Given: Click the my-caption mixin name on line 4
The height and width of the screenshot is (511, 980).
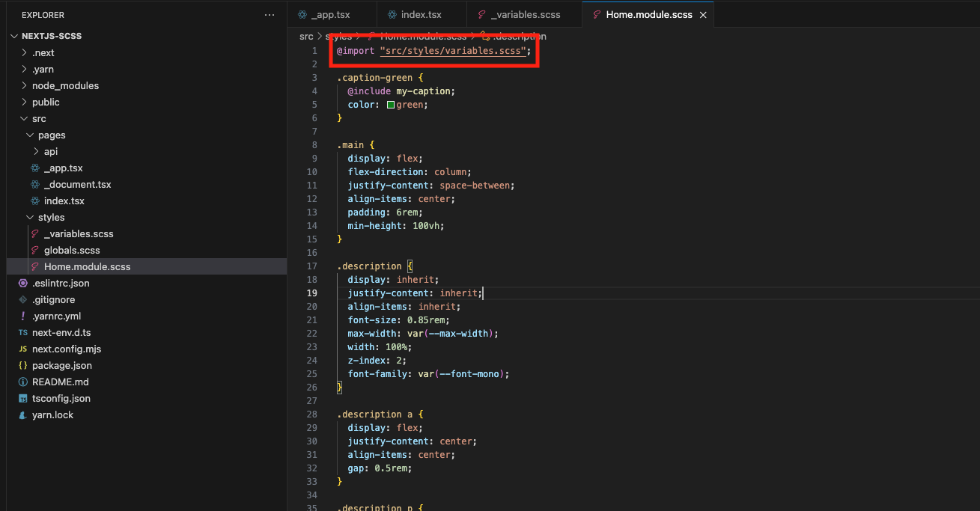Looking at the screenshot, I should pos(423,91).
